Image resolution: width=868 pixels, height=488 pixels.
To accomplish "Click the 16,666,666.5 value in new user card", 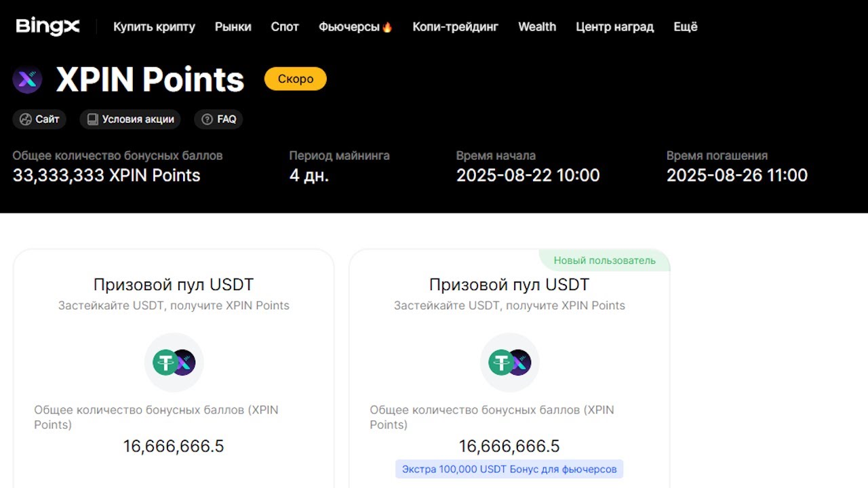I will click(x=509, y=446).
